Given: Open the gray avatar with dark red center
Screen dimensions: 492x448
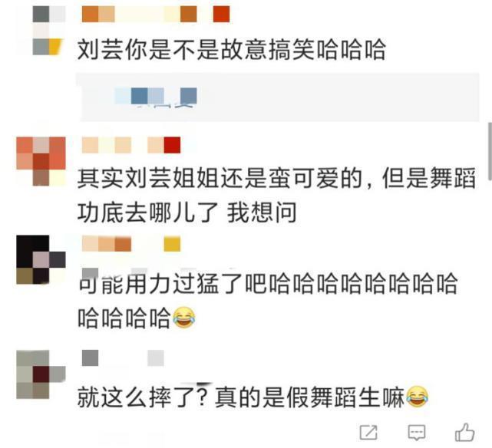Looking at the screenshot, I should pyautogui.click(x=41, y=374).
